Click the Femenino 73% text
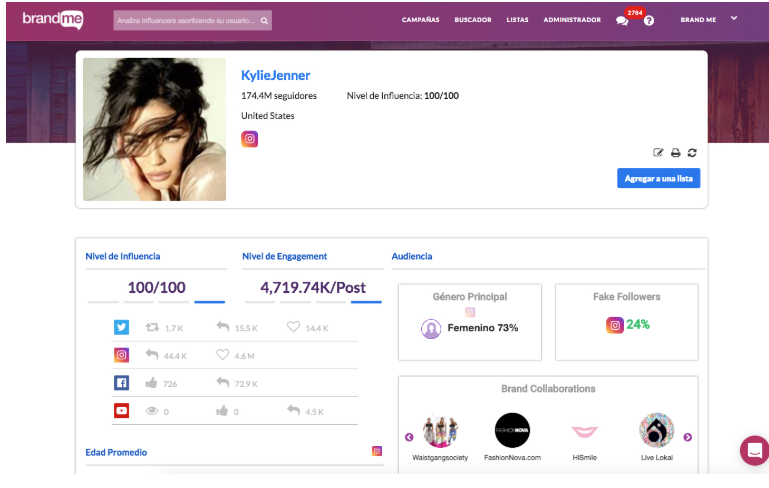The image size is (769, 488). (483, 328)
